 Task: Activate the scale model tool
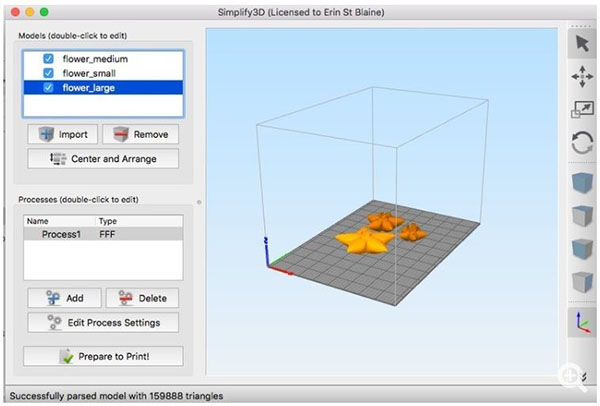point(581,110)
